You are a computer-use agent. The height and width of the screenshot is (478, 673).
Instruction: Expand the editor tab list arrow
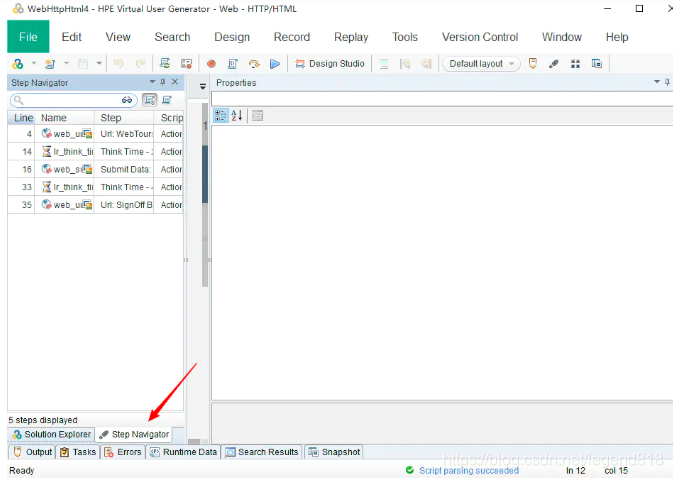coord(203,86)
